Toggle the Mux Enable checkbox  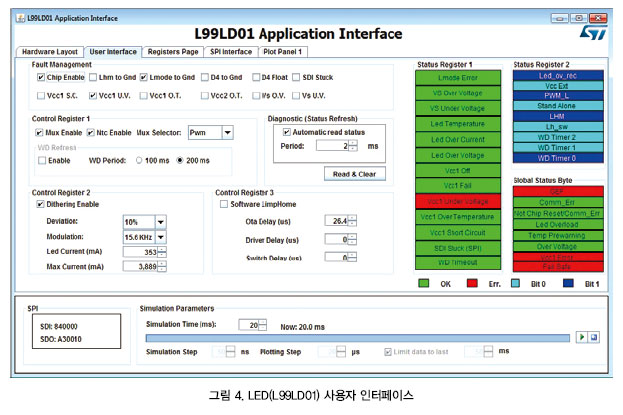[x=39, y=132]
